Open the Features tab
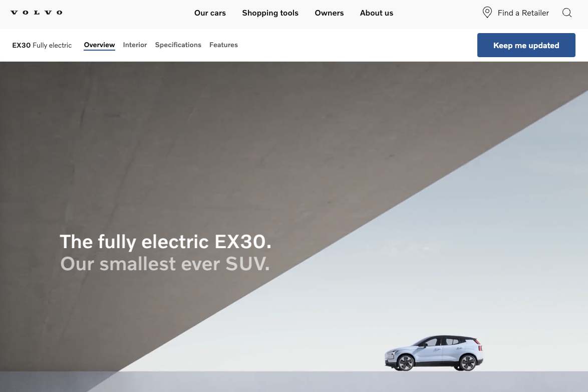 [223, 45]
